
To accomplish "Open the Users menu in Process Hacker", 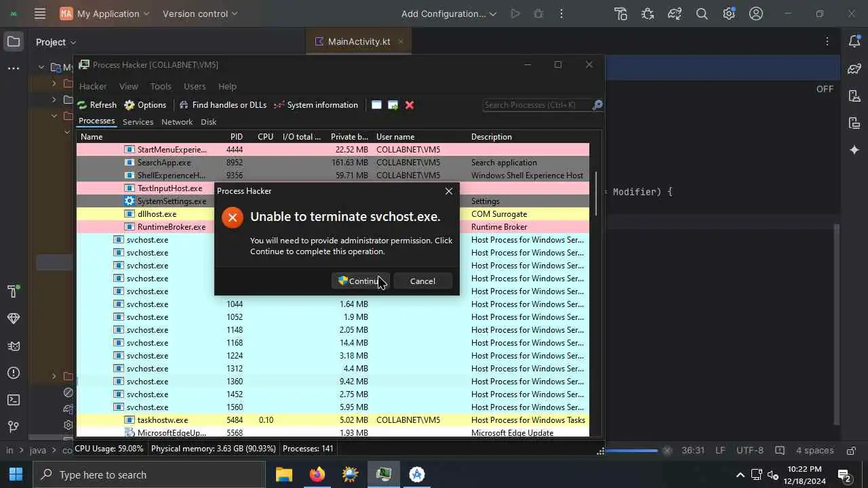I will click(x=195, y=86).
